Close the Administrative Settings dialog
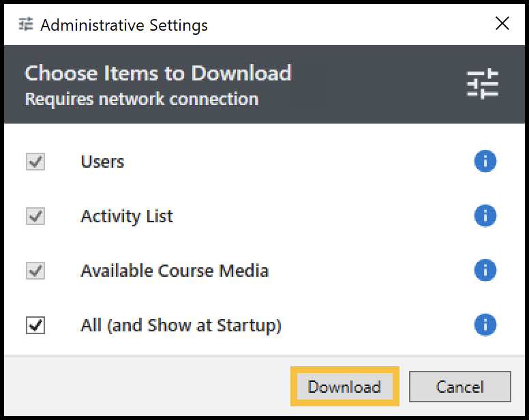Viewport: 529px width, 420px height. tap(502, 24)
